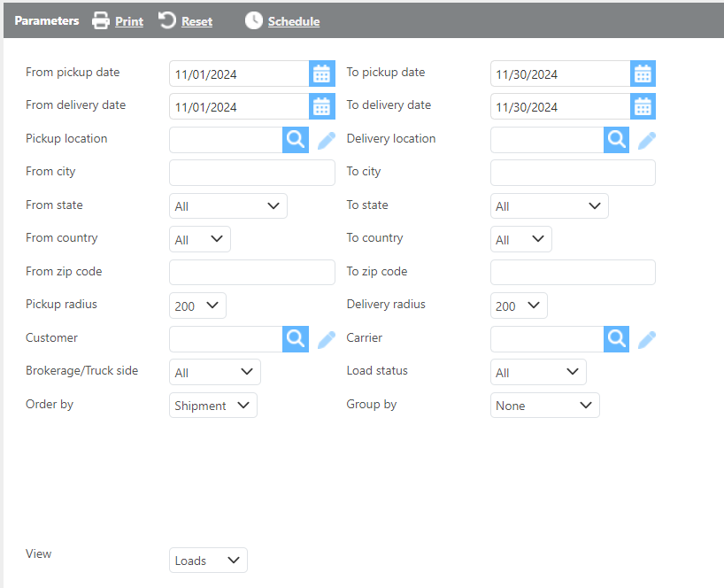Click the From city text field

(x=251, y=173)
